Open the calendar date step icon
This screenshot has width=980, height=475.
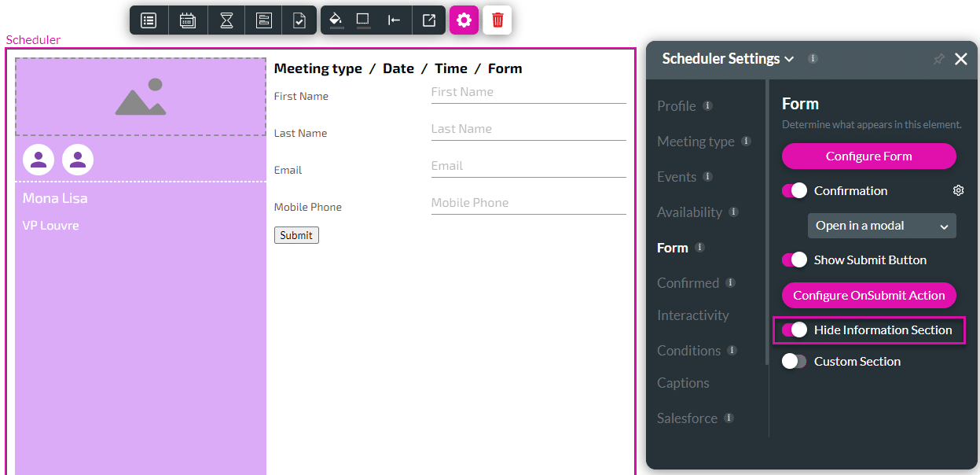[x=188, y=20]
